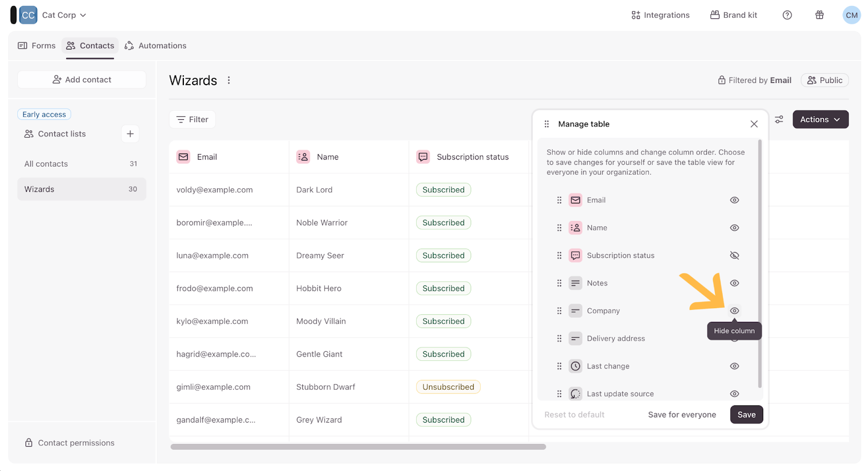Click the plus icon beside Contact lists
The width and height of the screenshot is (868, 471).
pyautogui.click(x=130, y=134)
